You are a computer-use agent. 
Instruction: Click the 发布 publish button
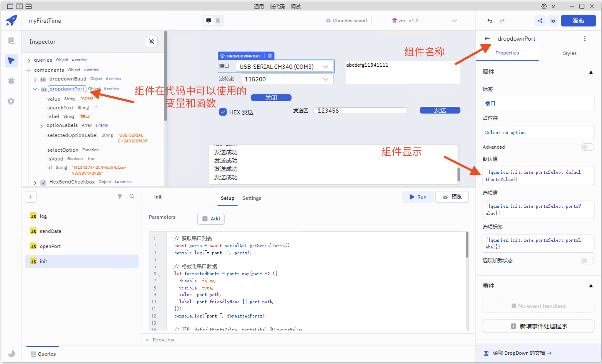(578, 21)
